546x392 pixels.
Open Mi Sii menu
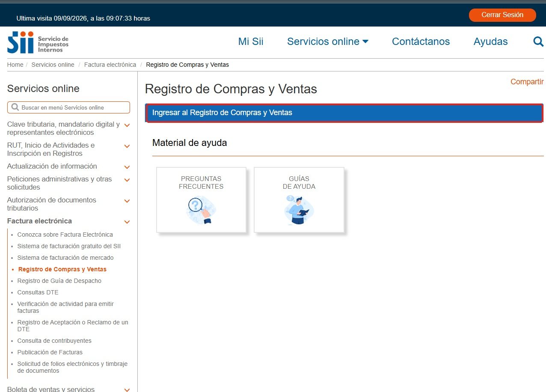pos(251,42)
